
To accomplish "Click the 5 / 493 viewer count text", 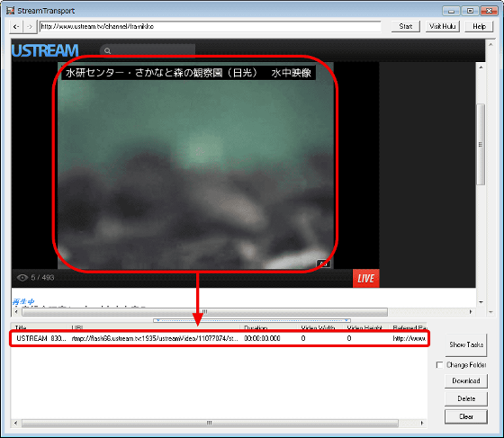I will click(42, 277).
